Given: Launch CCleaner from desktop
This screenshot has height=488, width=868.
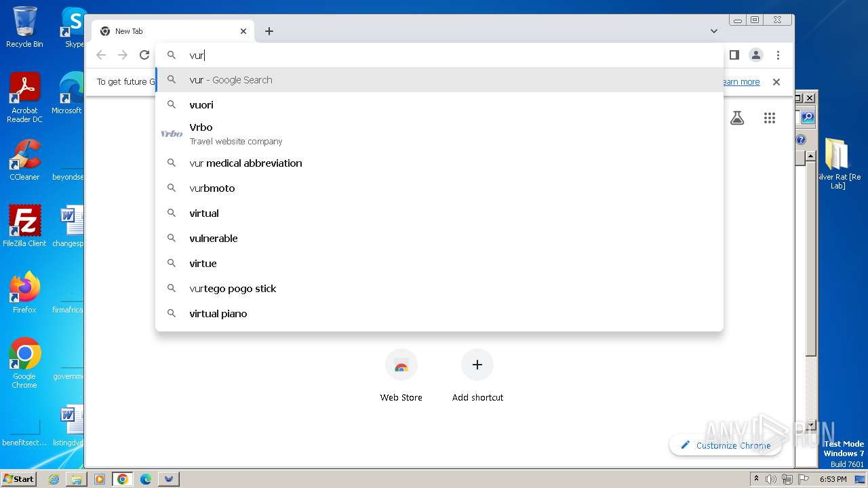Looking at the screenshot, I should click(24, 159).
